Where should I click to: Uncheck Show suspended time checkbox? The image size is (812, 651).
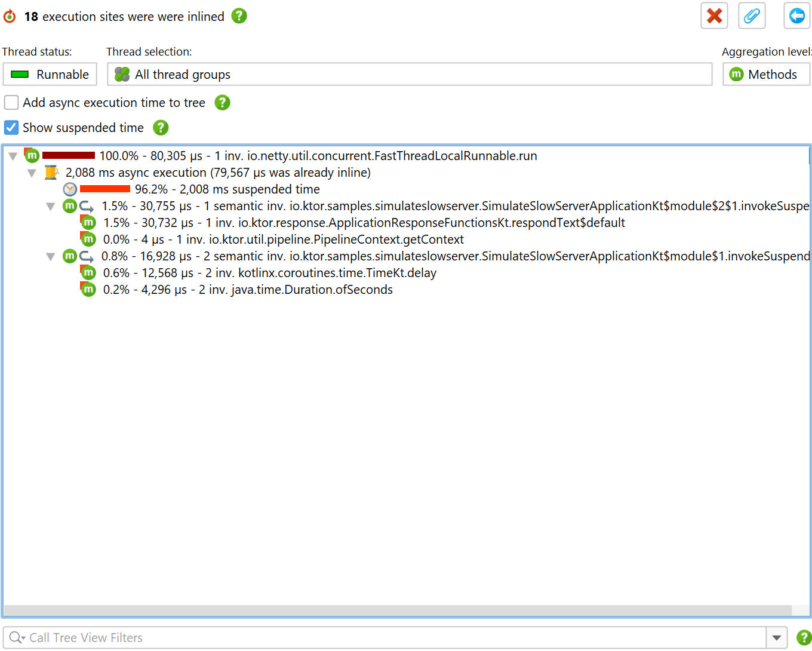pos(11,128)
